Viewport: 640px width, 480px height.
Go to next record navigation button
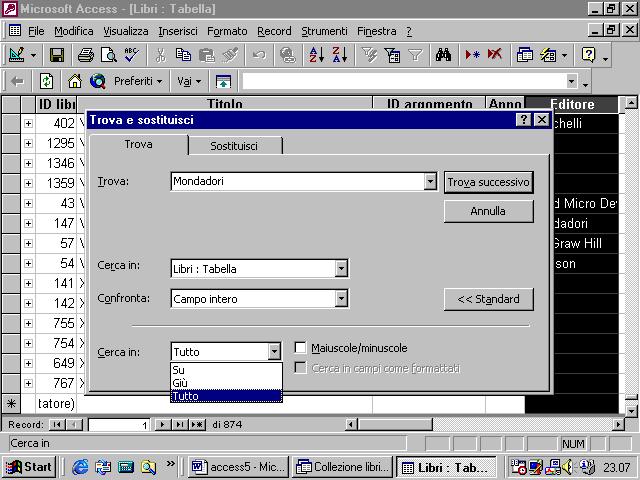[162, 424]
